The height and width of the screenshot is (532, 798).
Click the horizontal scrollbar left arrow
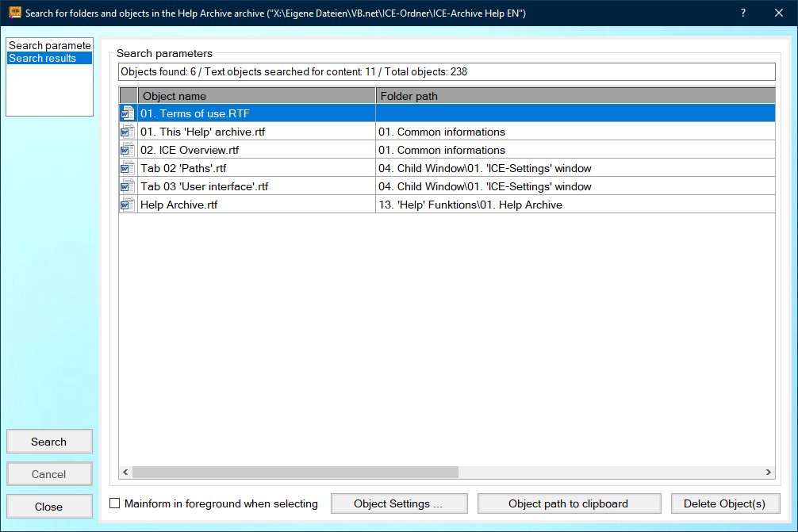125,473
